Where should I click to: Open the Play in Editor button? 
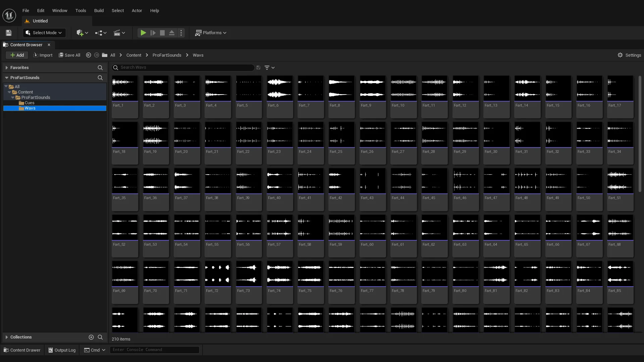pyautogui.click(x=143, y=33)
